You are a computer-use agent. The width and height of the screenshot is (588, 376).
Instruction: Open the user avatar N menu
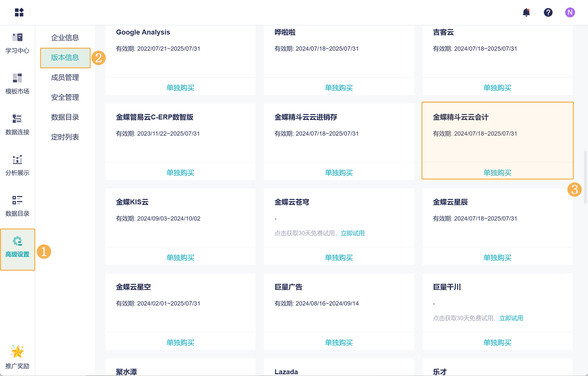[x=570, y=12]
